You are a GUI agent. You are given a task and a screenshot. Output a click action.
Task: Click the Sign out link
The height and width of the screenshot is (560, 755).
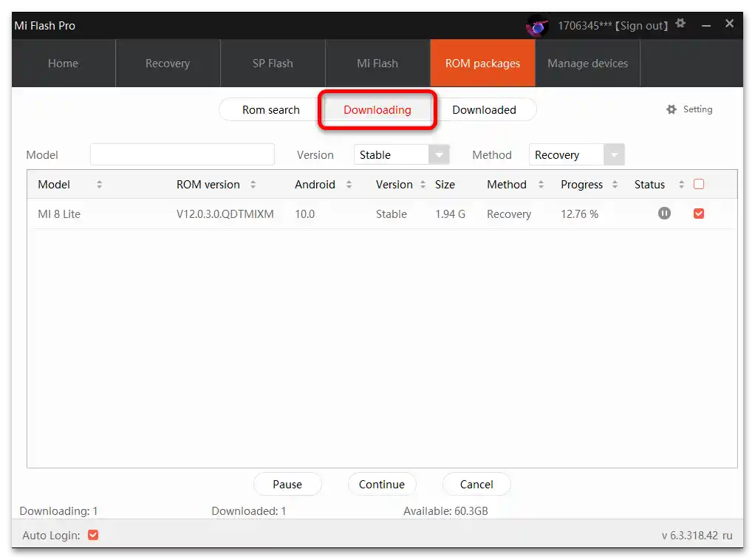(641, 26)
